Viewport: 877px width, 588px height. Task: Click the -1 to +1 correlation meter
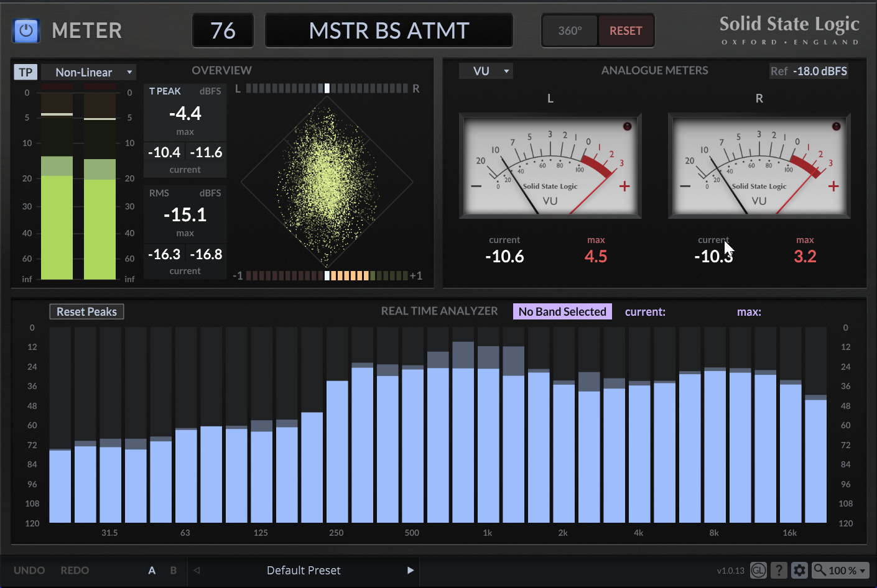pyautogui.click(x=327, y=275)
